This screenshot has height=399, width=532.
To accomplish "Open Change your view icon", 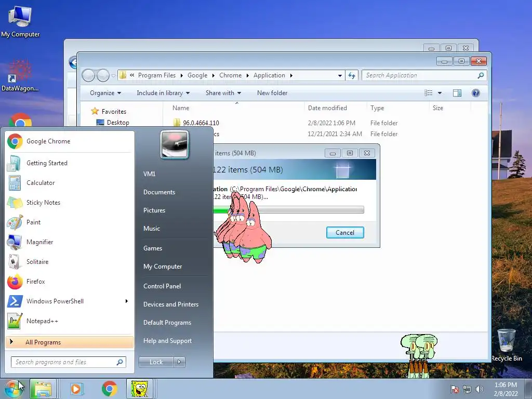I will 429,93.
